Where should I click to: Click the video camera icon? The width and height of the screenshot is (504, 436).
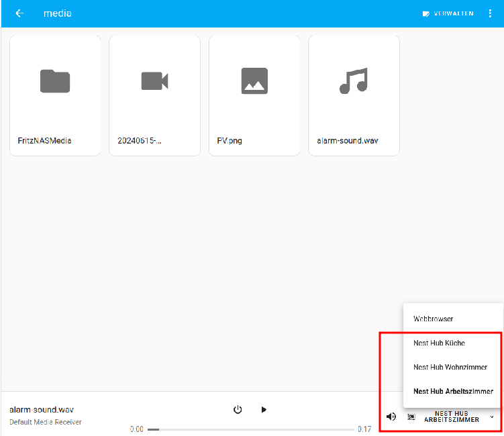tap(154, 81)
